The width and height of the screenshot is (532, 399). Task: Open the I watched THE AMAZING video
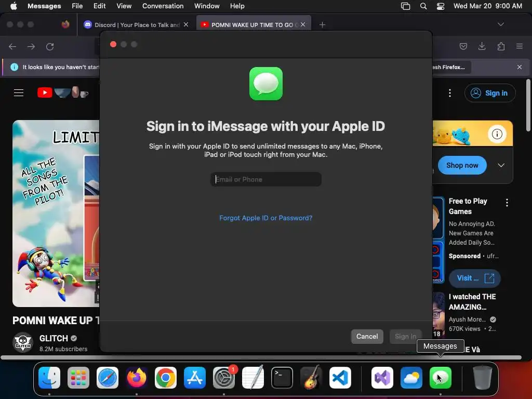[x=472, y=302]
